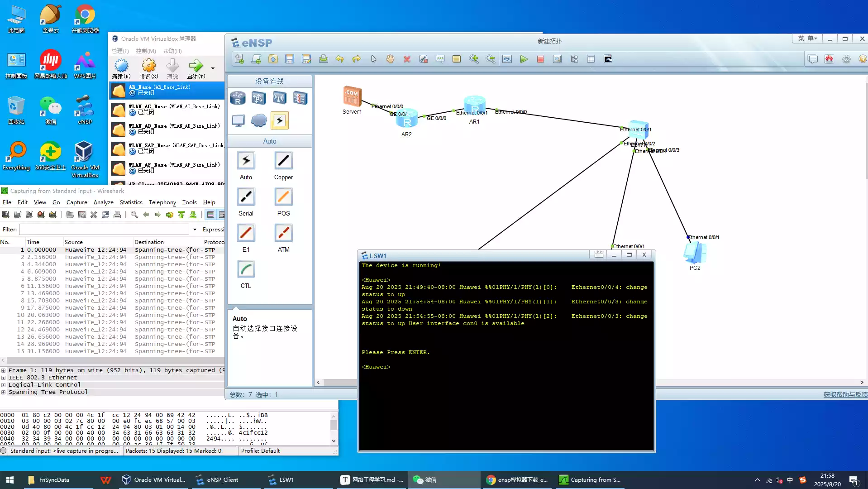Open Windows Start menu
Image resolution: width=868 pixels, height=489 pixels.
(x=10, y=480)
